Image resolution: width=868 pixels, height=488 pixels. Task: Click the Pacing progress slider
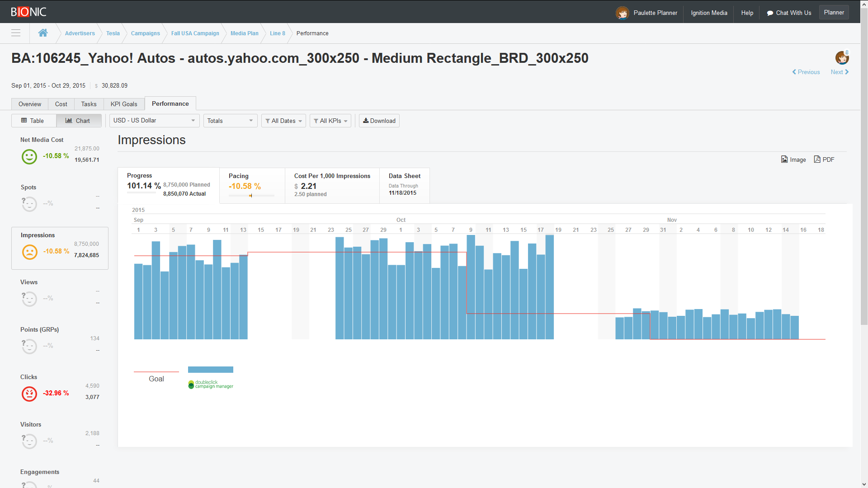tap(251, 196)
